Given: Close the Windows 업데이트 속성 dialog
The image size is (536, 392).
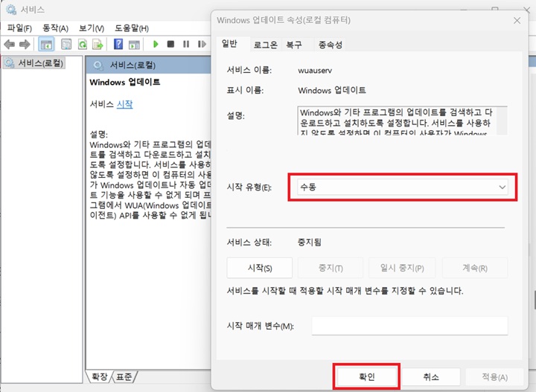Looking at the screenshot, I should click(517, 21).
